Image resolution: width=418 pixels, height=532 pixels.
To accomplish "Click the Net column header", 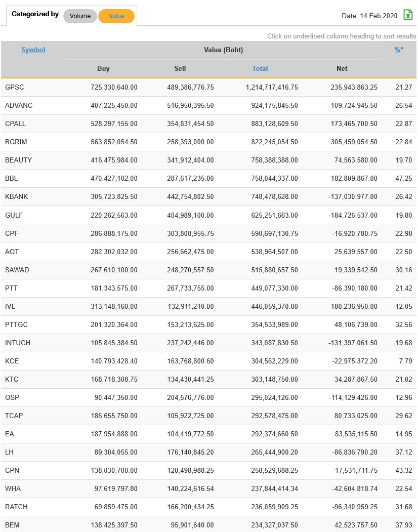I will (x=342, y=68).
